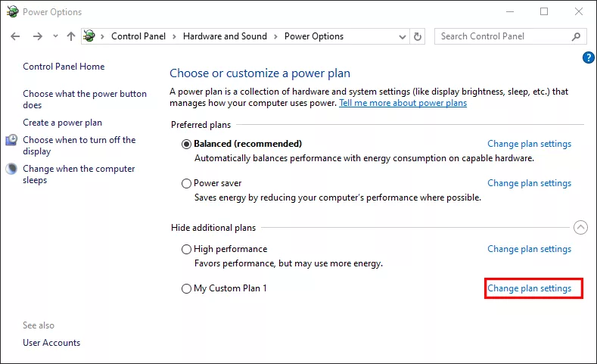Viewport: 597px width, 364px height.
Task: Click the Forward navigation arrow
Action: click(37, 36)
